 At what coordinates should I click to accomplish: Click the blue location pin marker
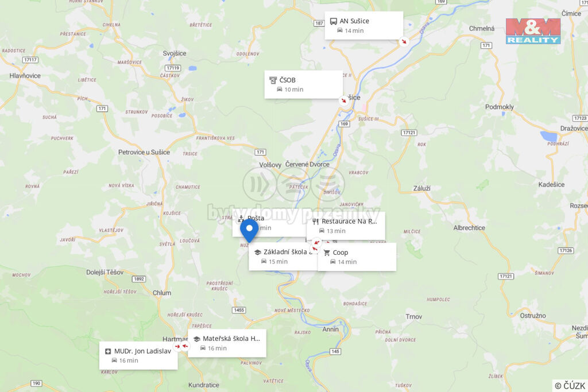pyautogui.click(x=249, y=231)
